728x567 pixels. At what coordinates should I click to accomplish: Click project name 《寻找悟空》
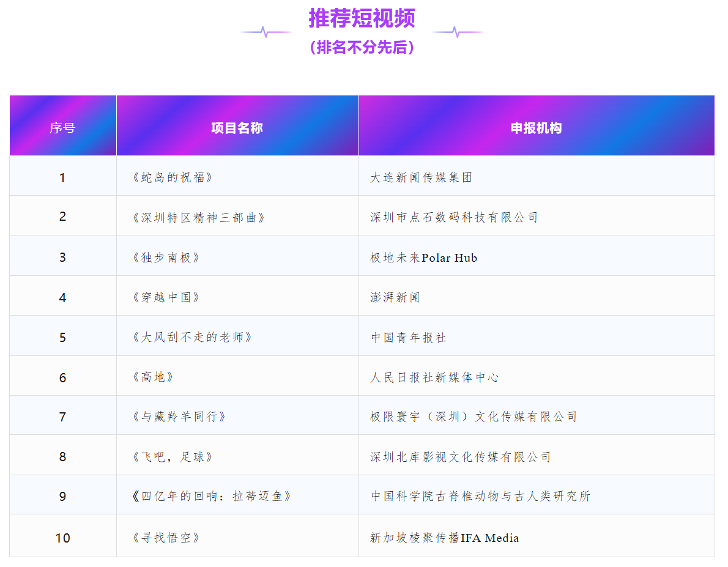click(166, 538)
